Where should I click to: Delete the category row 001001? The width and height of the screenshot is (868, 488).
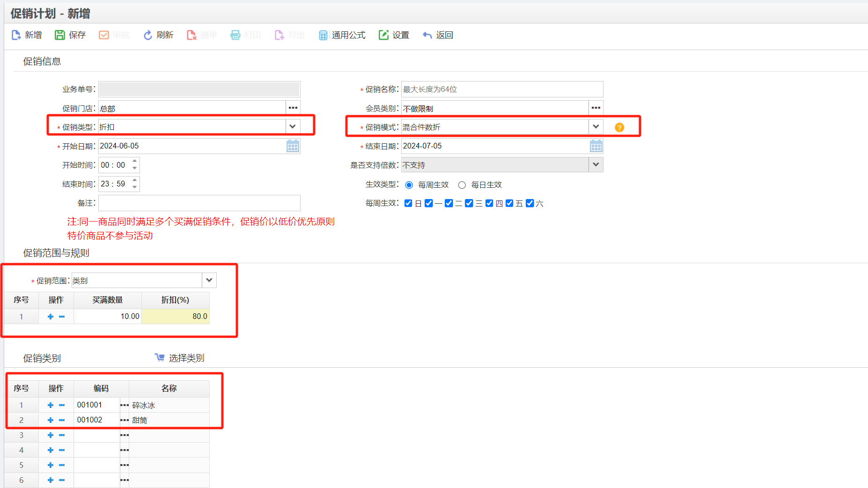[62, 405]
